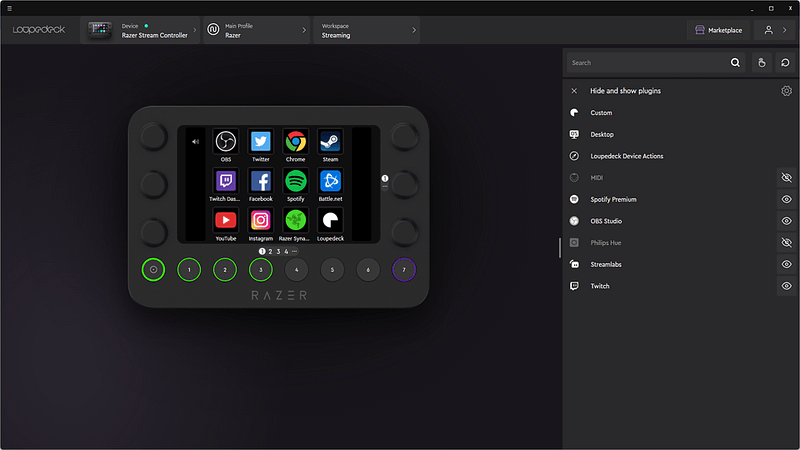Select device button 5
The image size is (800, 450).
tap(332, 269)
